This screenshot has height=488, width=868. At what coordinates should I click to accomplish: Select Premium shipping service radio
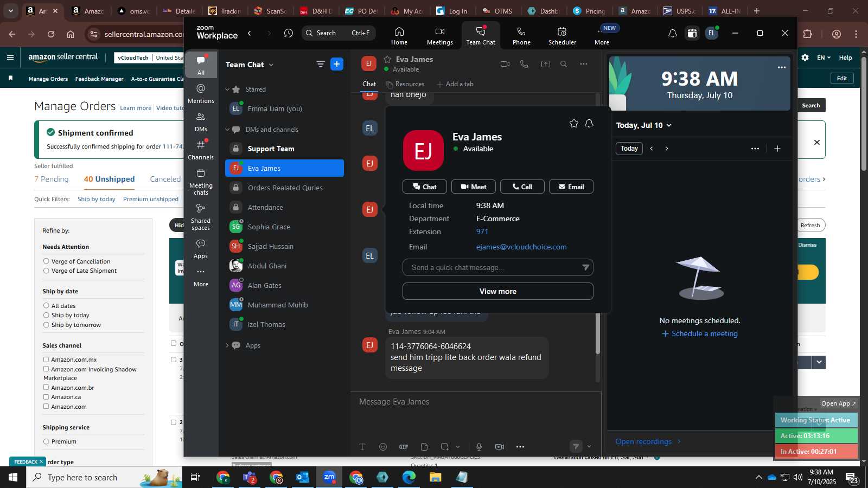pos(46,441)
